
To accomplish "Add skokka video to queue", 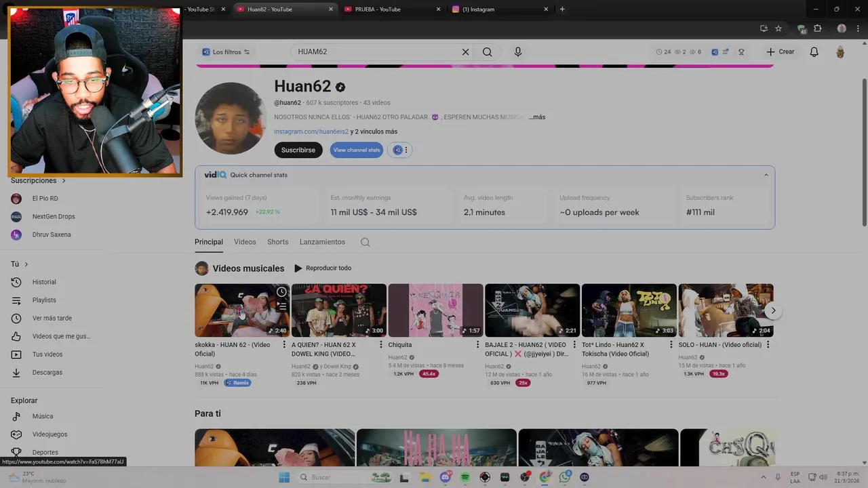I will (x=281, y=306).
